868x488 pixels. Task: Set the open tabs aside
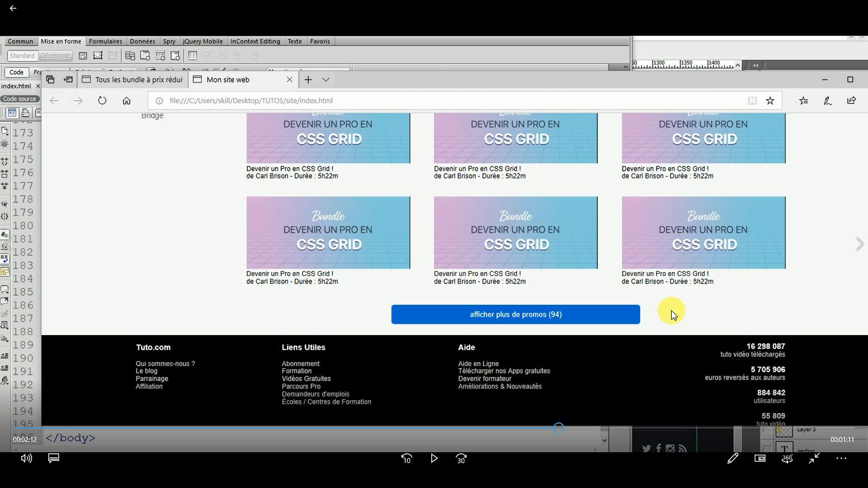pyautogui.click(x=68, y=80)
